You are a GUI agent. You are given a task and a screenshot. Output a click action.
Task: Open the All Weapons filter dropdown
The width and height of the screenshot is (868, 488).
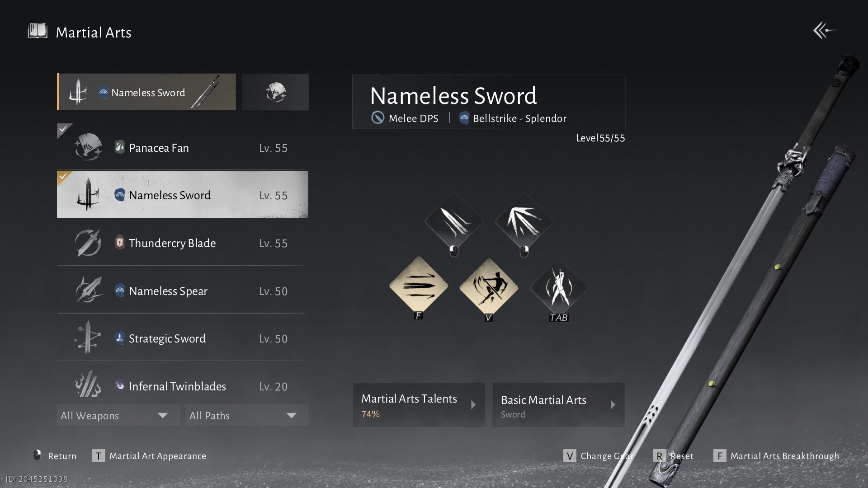point(118,415)
